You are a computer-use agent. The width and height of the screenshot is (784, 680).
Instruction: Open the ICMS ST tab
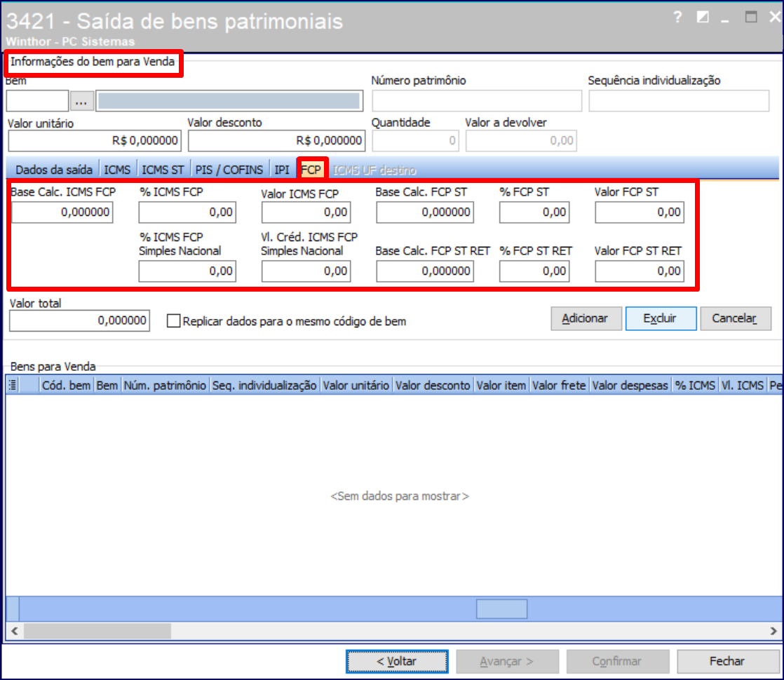pos(163,170)
